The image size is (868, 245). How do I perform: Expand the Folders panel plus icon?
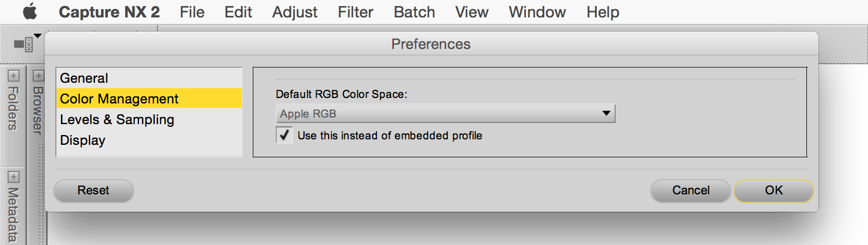point(14,76)
